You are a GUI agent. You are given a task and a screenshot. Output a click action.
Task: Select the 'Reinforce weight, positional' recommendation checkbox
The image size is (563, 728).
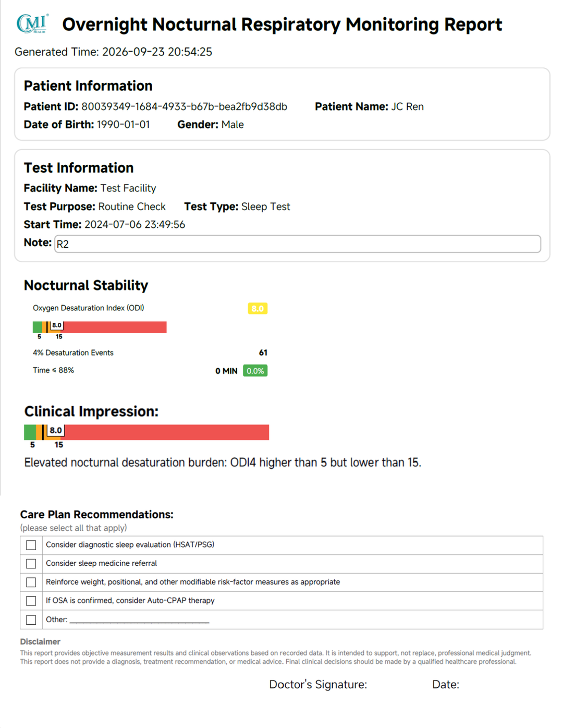click(x=31, y=582)
